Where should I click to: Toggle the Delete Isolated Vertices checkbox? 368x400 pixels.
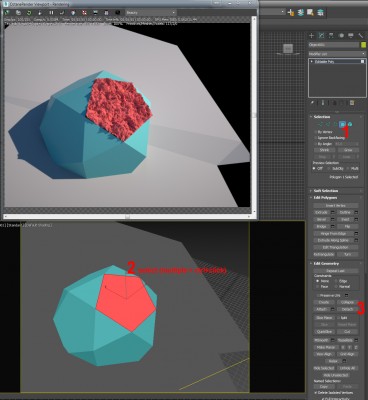click(316, 393)
